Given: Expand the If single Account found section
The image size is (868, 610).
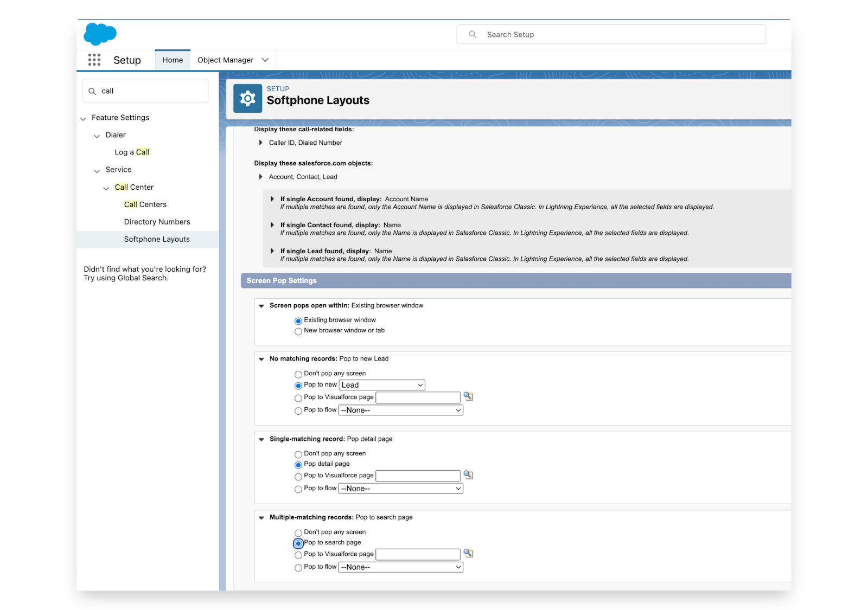Looking at the screenshot, I should [x=272, y=199].
